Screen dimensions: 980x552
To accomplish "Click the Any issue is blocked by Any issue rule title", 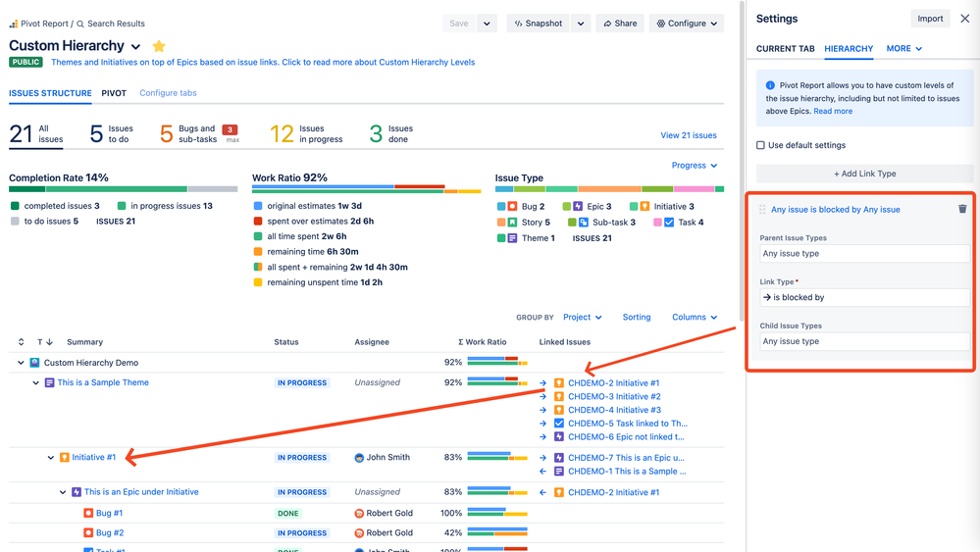I will pyautogui.click(x=835, y=210).
